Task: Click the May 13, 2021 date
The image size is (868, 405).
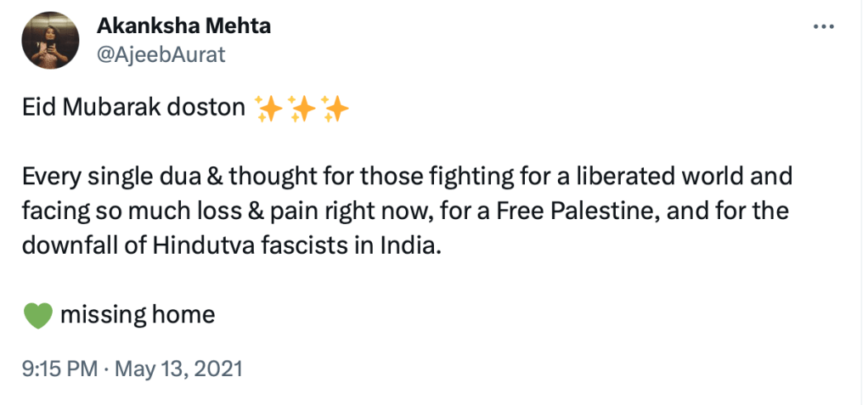Action: [178, 369]
